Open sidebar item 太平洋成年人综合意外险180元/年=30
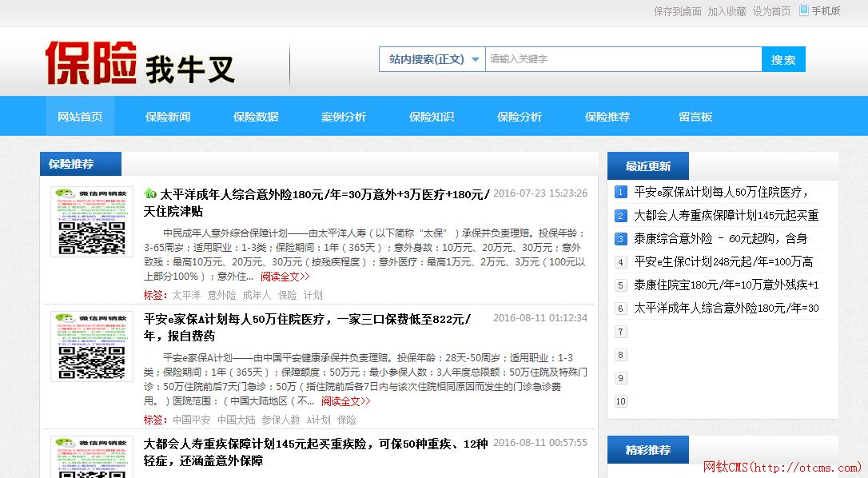Screen dimensions: 868x478 pos(727,309)
